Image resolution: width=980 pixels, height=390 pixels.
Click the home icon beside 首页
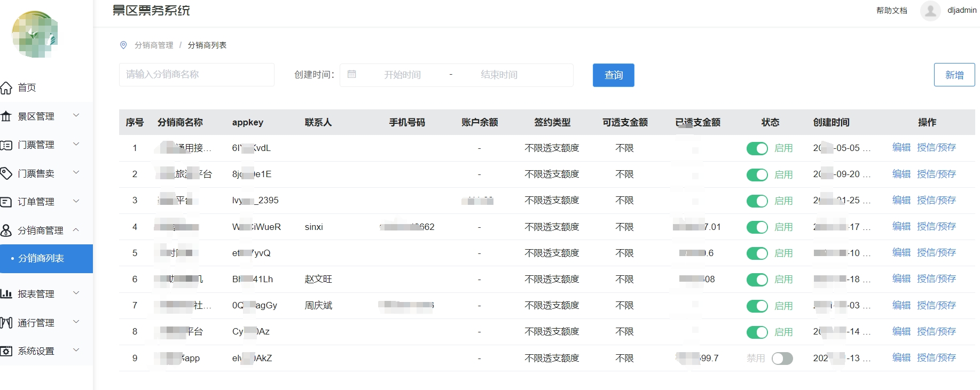point(6,87)
